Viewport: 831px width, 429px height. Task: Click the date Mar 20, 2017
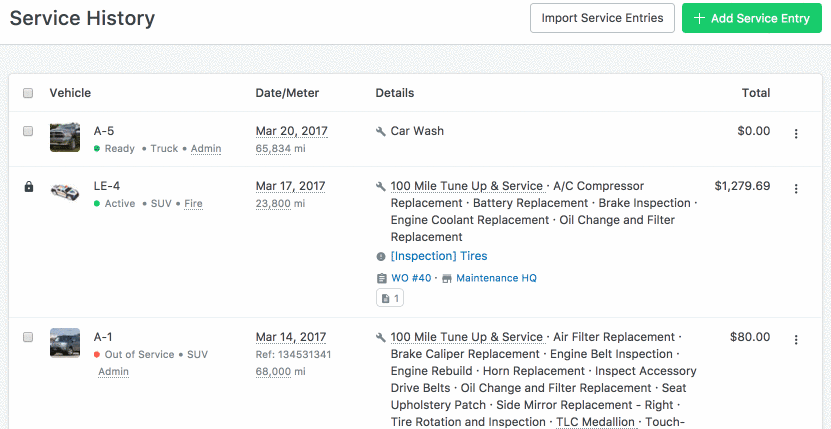click(291, 131)
